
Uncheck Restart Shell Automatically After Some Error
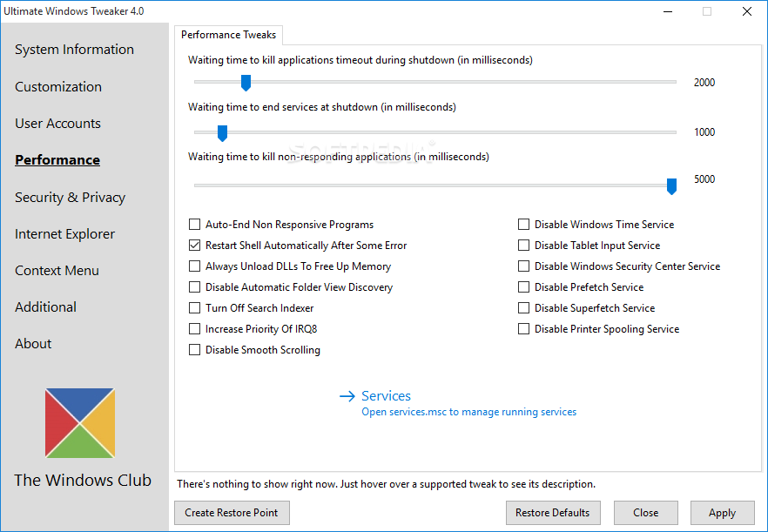click(194, 246)
